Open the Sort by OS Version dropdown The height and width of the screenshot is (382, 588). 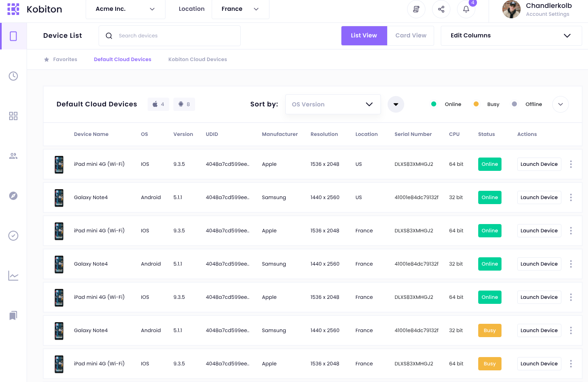pos(333,104)
